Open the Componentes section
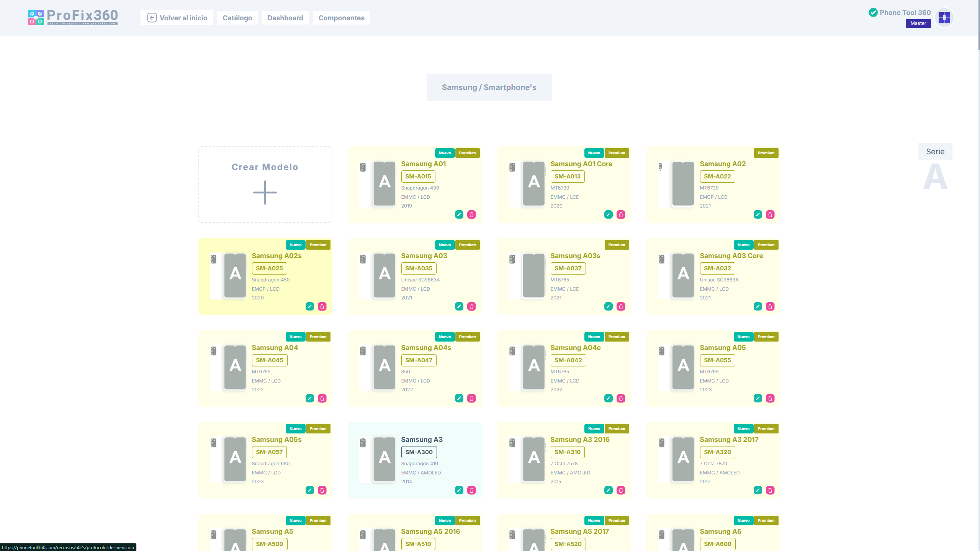 click(341, 18)
